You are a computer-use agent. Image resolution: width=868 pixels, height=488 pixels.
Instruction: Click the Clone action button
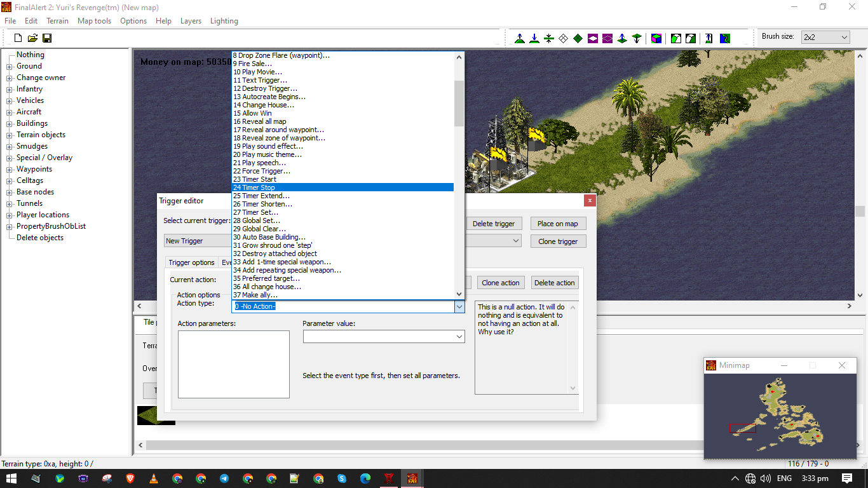coord(501,283)
